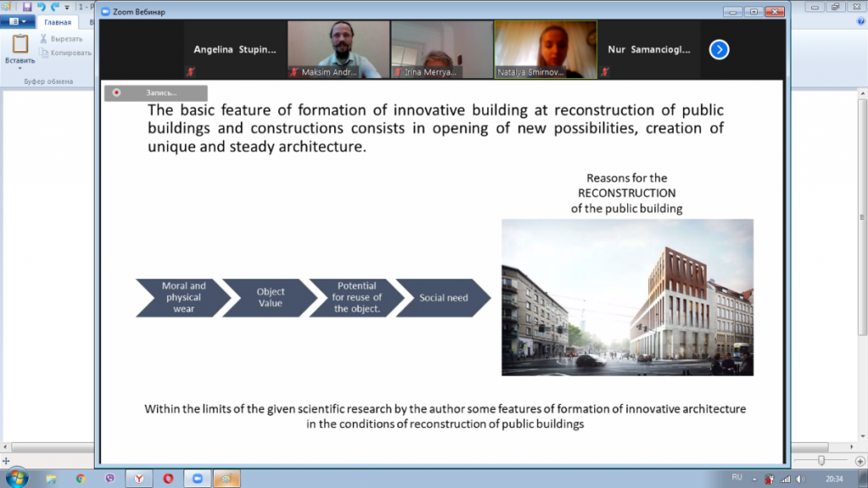Screen dimensions: 868x488
Task: Open Google Chrome from the taskbar
Action: coord(80,479)
